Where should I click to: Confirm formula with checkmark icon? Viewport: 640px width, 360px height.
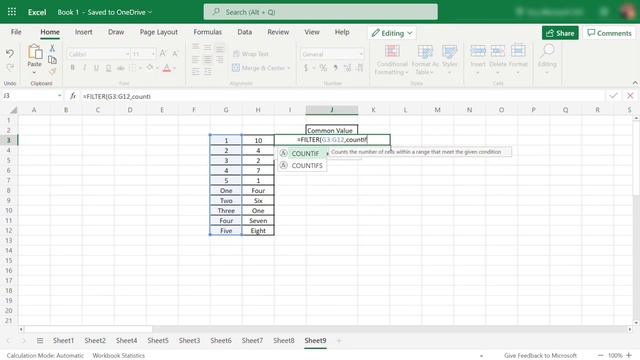click(x=613, y=96)
